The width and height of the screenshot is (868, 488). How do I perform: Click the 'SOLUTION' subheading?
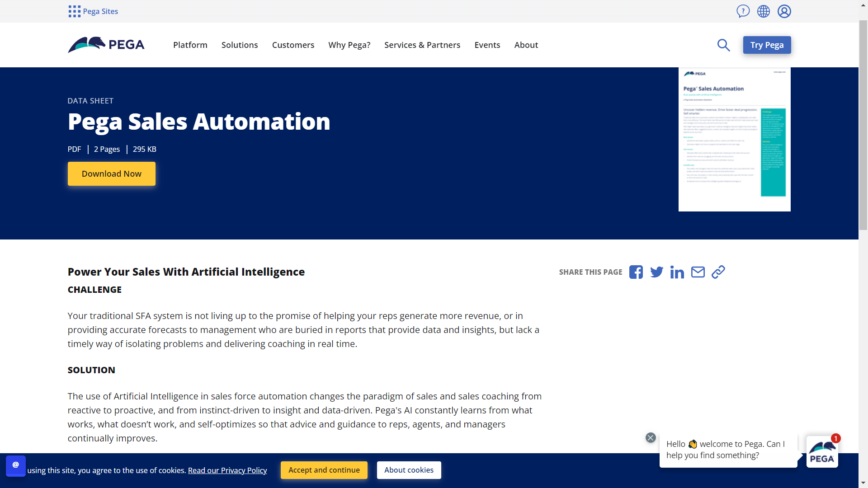click(91, 370)
